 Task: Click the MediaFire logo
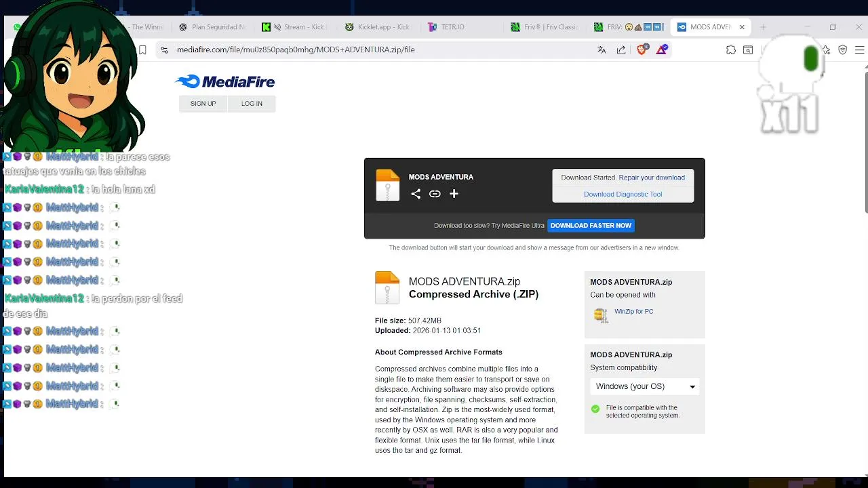[x=224, y=82]
